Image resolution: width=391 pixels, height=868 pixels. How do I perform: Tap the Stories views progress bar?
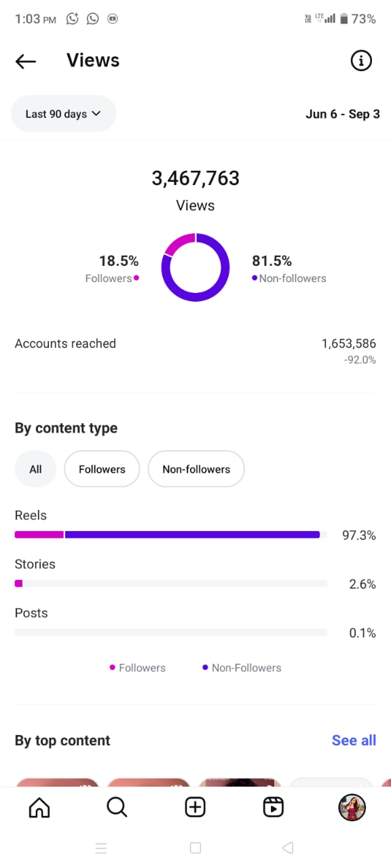tap(171, 583)
